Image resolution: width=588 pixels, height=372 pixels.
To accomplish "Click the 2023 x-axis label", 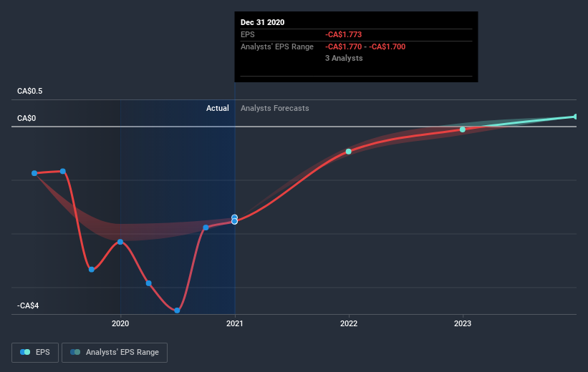I will pyautogui.click(x=463, y=323).
